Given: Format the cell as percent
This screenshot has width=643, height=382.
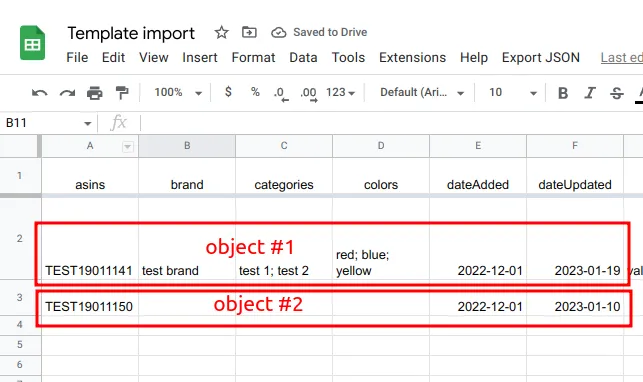Looking at the screenshot, I should pyautogui.click(x=255, y=92).
